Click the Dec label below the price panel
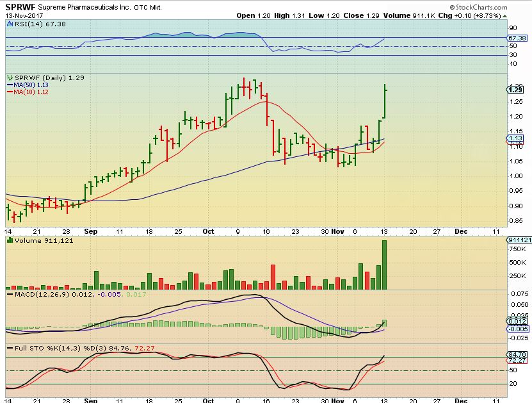 point(461,231)
